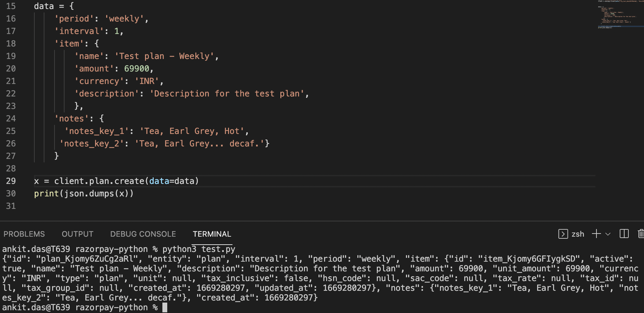Select the 'INR' currency string
Viewport: 644px width, 313px height.
point(148,81)
